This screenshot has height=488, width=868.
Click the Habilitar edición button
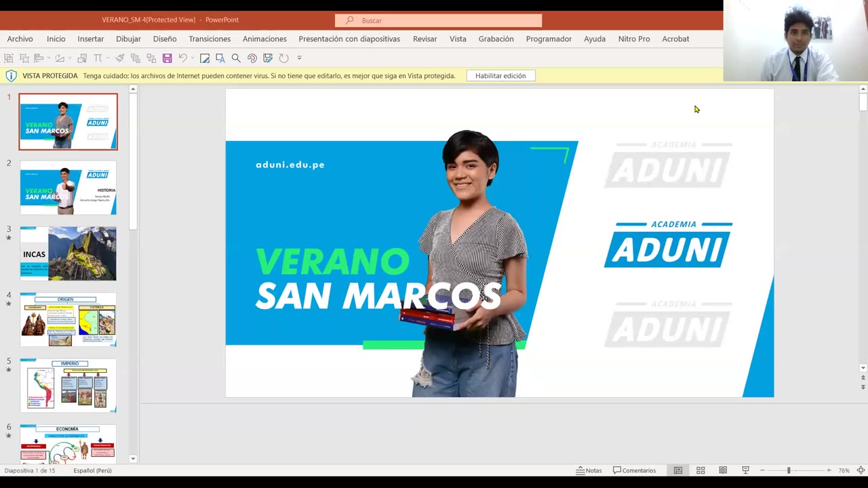pos(500,76)
